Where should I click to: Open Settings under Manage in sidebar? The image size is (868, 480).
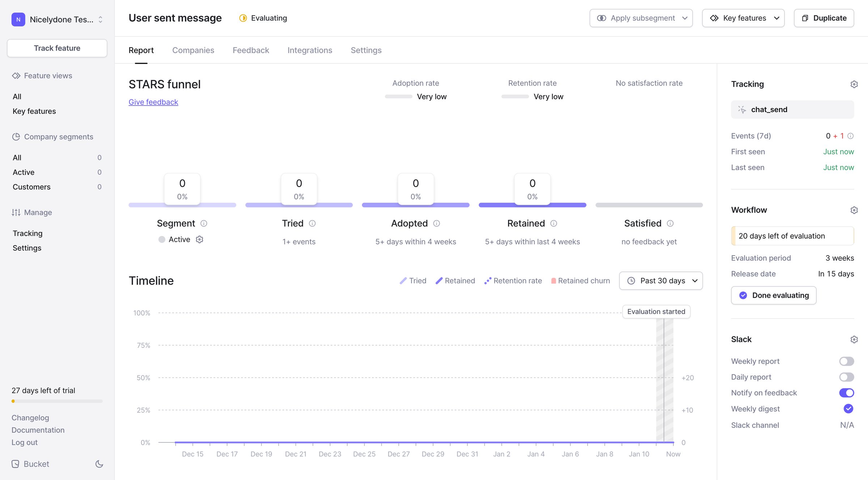(x=27, y=248)
